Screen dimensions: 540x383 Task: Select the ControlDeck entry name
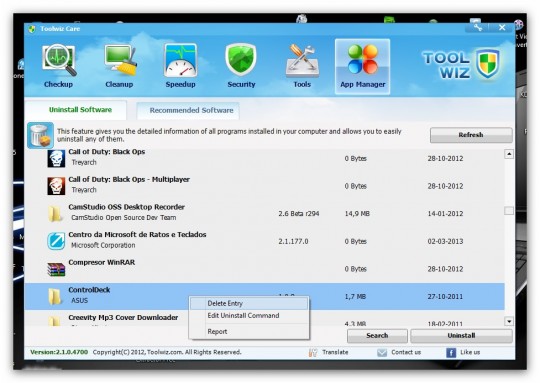89,290
